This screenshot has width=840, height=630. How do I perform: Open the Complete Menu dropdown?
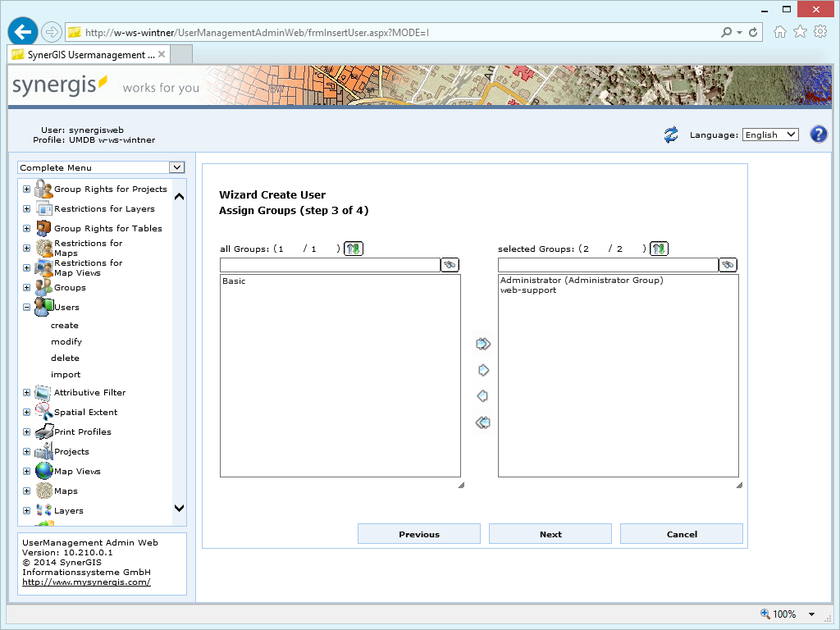coord(176,167)
